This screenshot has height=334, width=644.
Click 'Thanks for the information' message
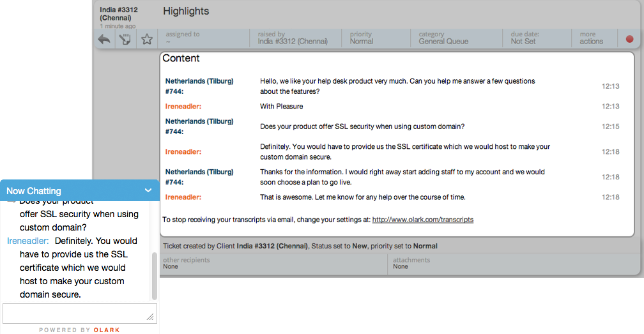pyautogui.click(x=402, y=177)
